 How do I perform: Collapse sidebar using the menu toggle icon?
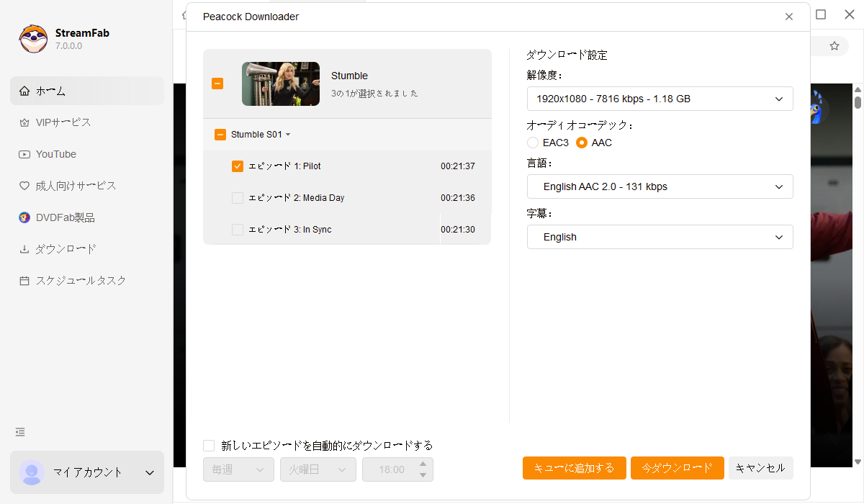point(20,432)
